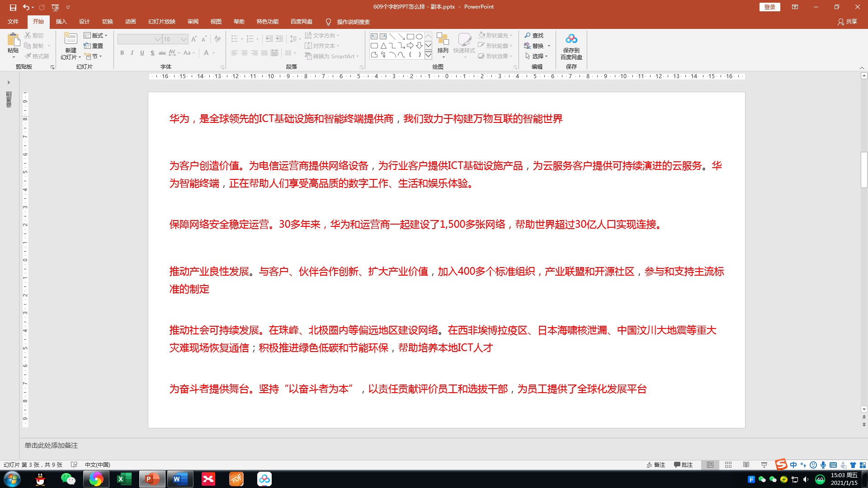The width and height of the screenshot is (868, 488).
Task: Select the oval shape in drawing gallery
Action: 419,37
